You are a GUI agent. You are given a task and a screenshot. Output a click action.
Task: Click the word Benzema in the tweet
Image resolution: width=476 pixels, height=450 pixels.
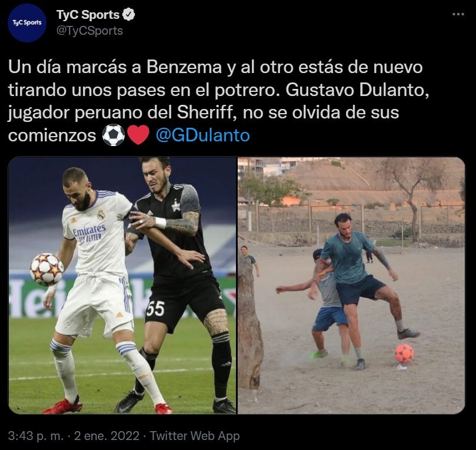[x=184, y=67]
